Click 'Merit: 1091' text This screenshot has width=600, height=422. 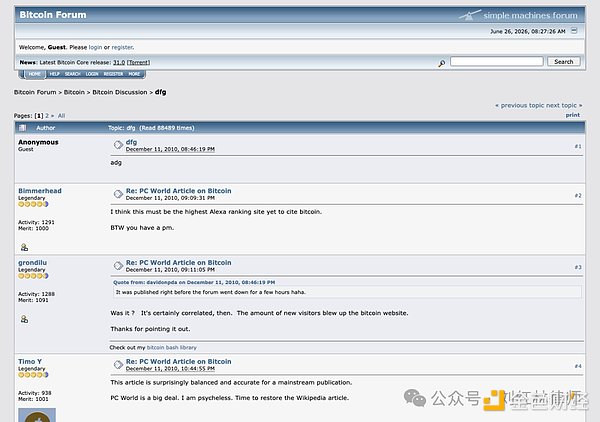pyautogui.click(x=33, y=300)
